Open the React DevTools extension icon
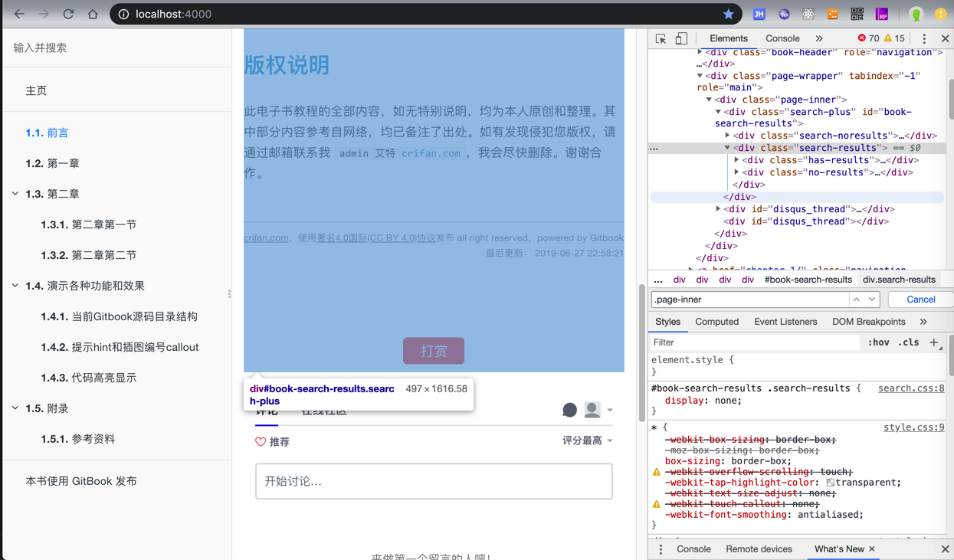 coord(808,14)
